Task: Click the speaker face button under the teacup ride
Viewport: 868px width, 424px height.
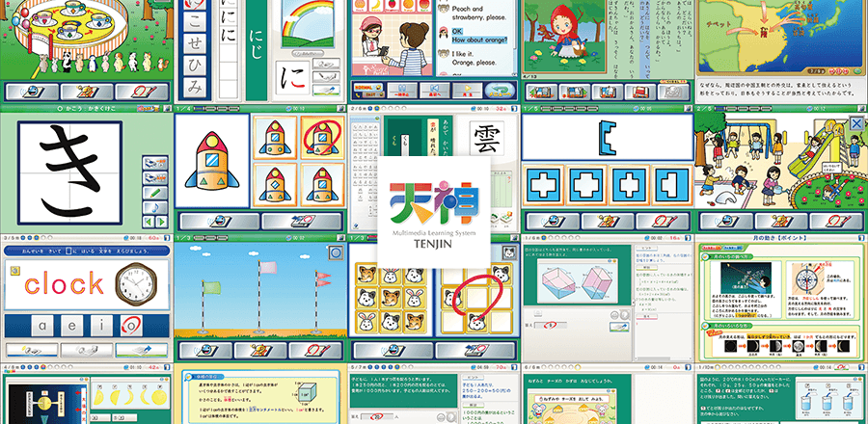Action: [32, 92]
